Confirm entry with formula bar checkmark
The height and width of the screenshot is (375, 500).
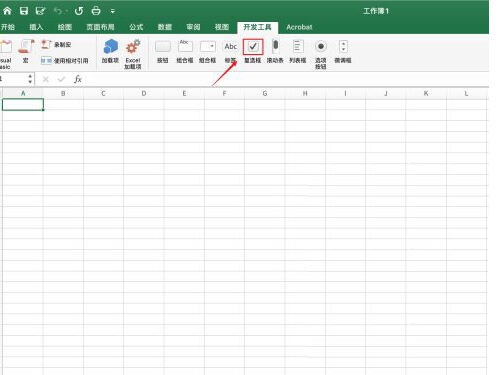click(x=61, y=79)
